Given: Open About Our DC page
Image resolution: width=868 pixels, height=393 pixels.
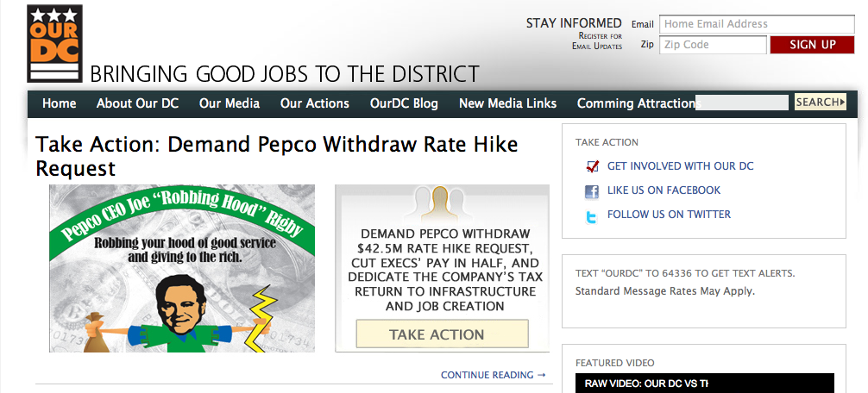Looking at the screenshot, I should point(137,103).
